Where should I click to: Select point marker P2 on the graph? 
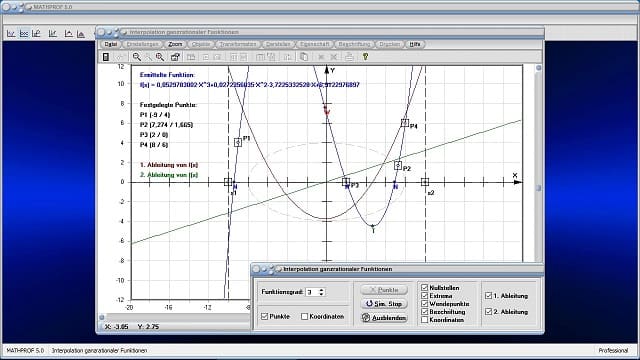click(398, 165)
